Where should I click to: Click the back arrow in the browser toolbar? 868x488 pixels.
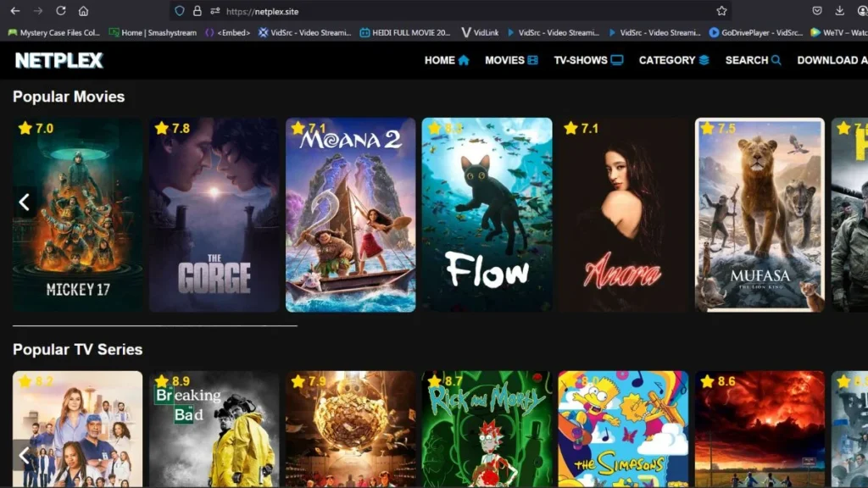coord(16,11)
